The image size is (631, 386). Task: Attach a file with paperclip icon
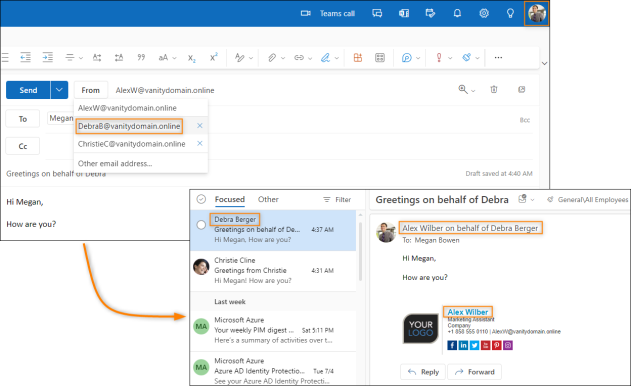click(x=272, y=58)
